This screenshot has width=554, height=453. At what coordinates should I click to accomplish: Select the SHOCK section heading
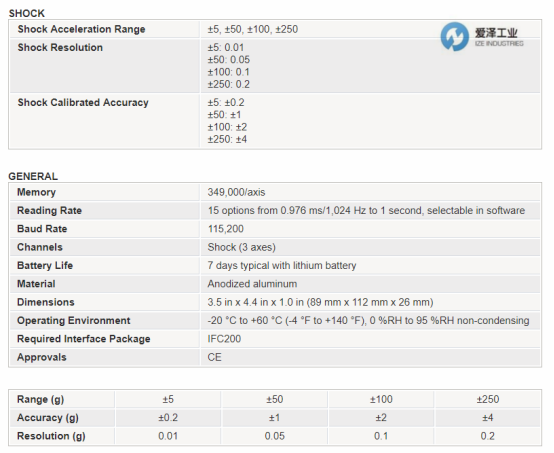point(27,13)
